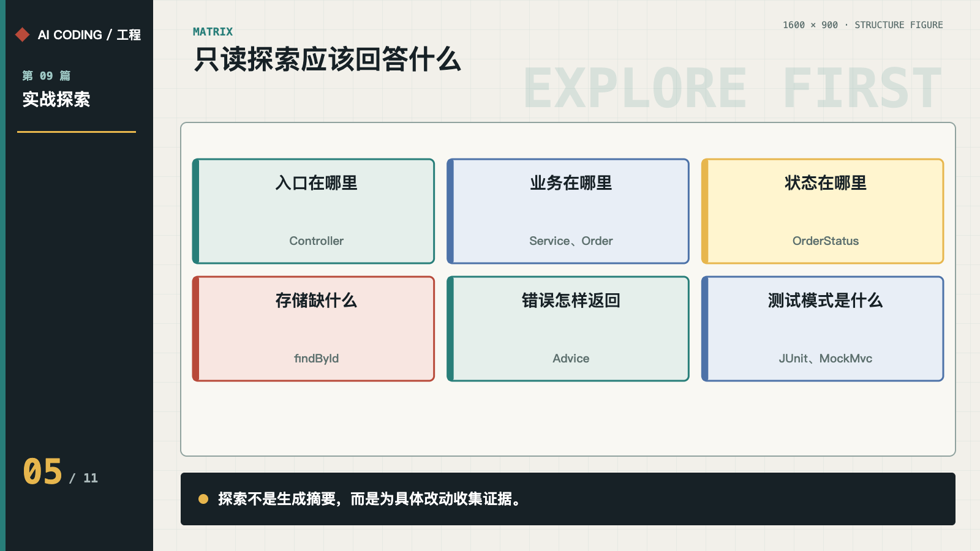Click the findById label
This screenshot has height=551, width=980.
click(316, 358)
